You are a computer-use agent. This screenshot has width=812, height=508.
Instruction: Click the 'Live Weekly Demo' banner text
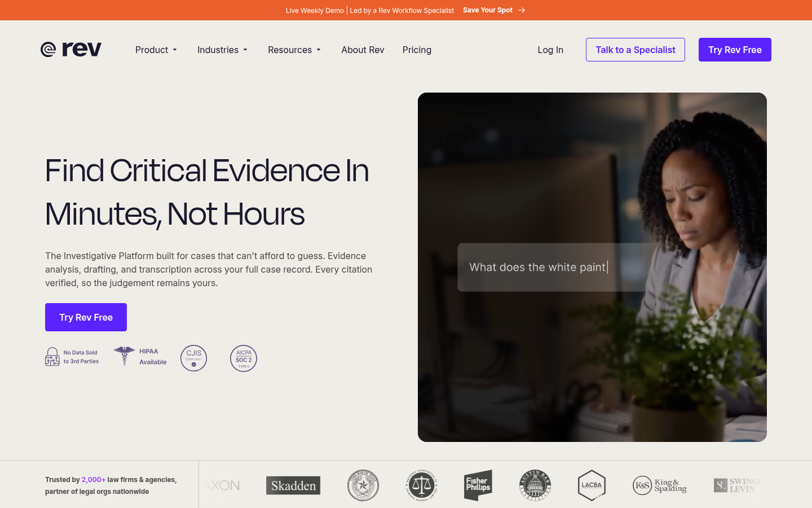click(x=315, y=10)
